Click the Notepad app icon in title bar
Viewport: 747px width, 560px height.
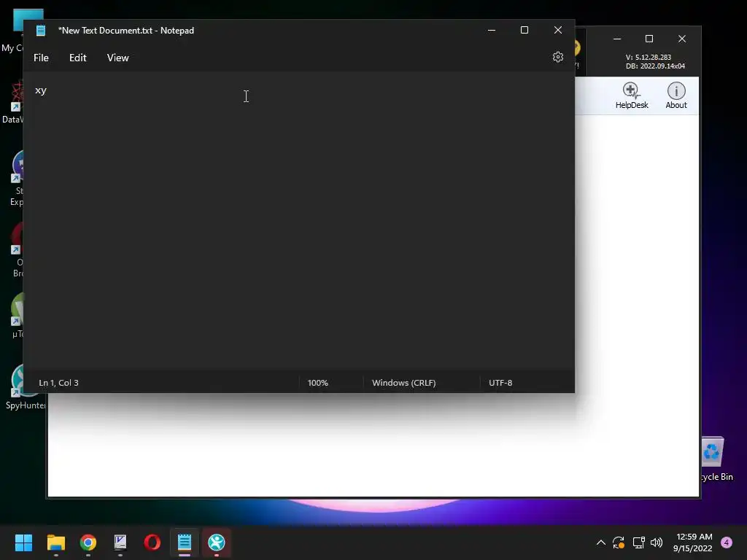(41, 31)
